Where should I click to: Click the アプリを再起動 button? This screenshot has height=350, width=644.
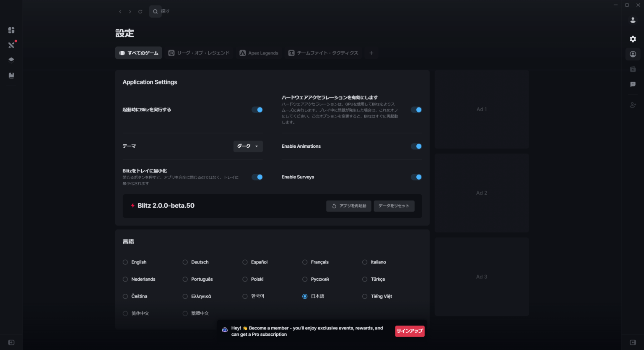[x=348, y=206]
